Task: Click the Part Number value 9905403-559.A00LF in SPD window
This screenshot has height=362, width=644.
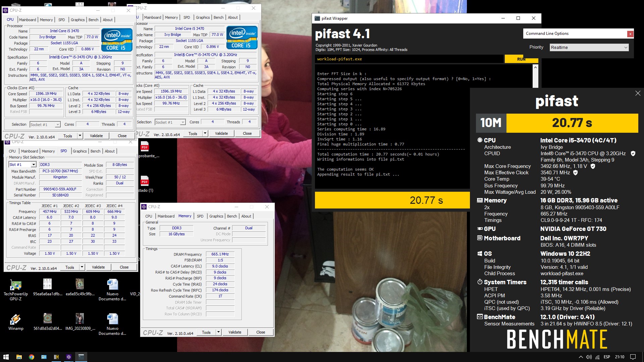Action: click(x=60, y=189)
